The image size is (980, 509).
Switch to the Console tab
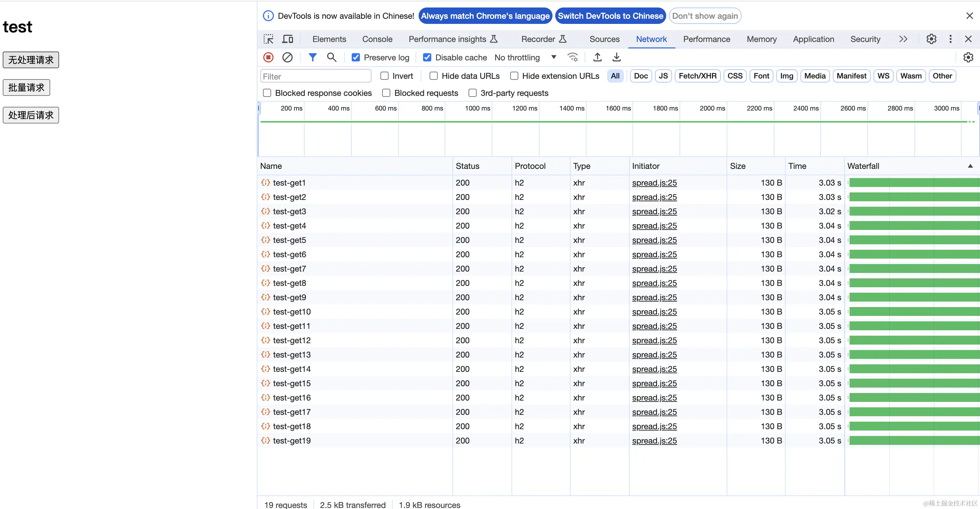(377, 39)
